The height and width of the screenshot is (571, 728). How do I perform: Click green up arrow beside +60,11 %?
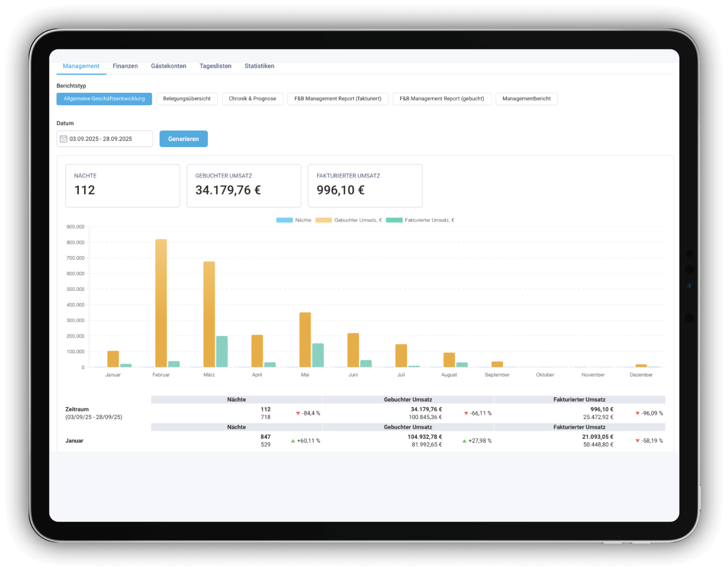(x=293, y=441)
